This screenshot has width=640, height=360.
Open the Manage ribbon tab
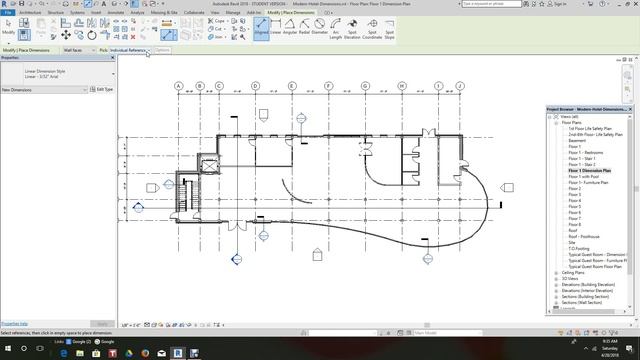point(233,13)
